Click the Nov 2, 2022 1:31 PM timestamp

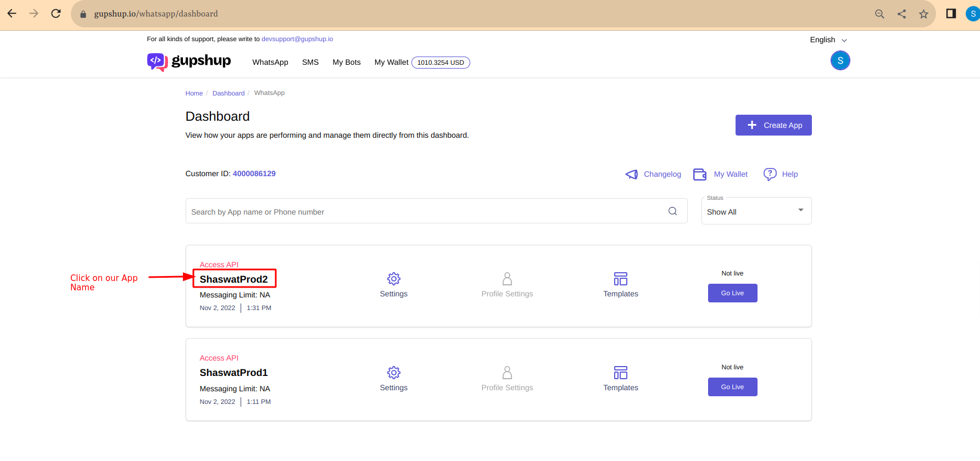[x=236, y=308]
